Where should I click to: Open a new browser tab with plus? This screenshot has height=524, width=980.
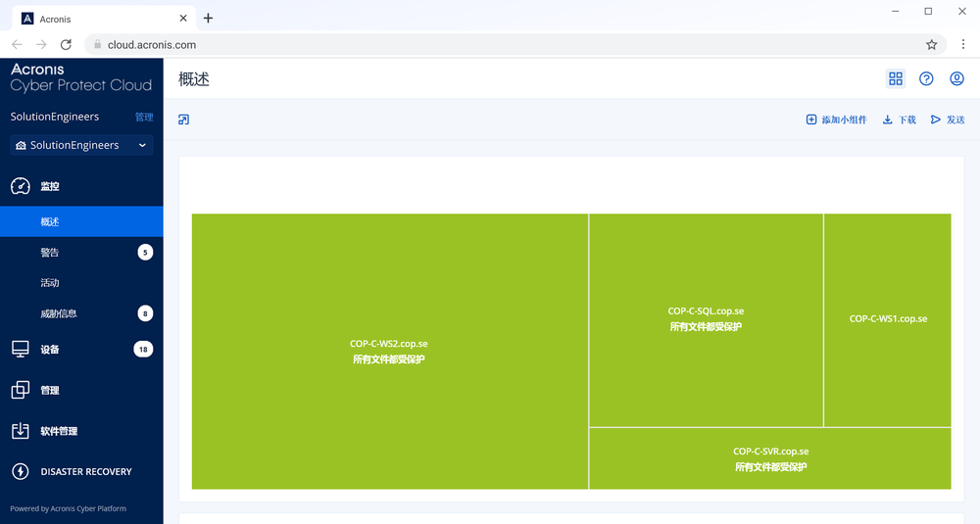point(208,19)
